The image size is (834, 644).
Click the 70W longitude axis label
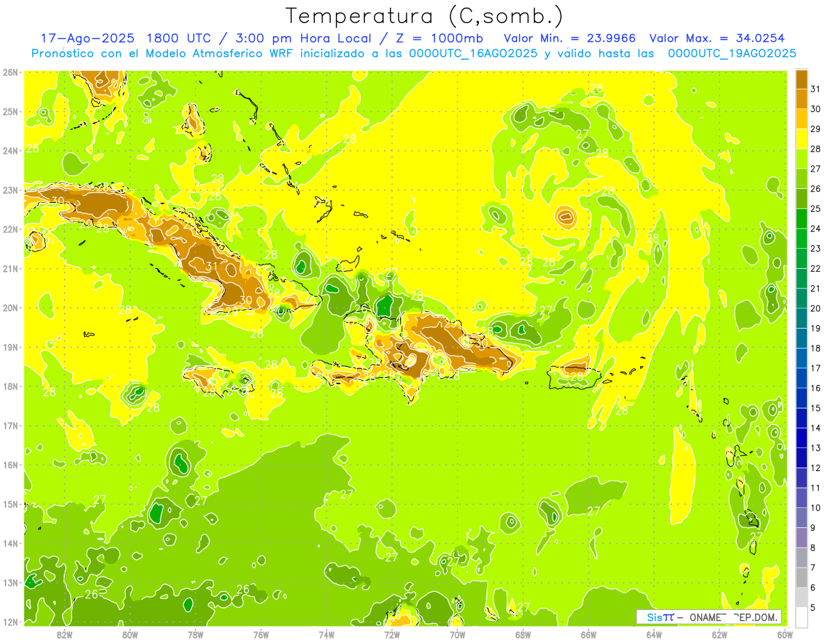tap(457, 634)
